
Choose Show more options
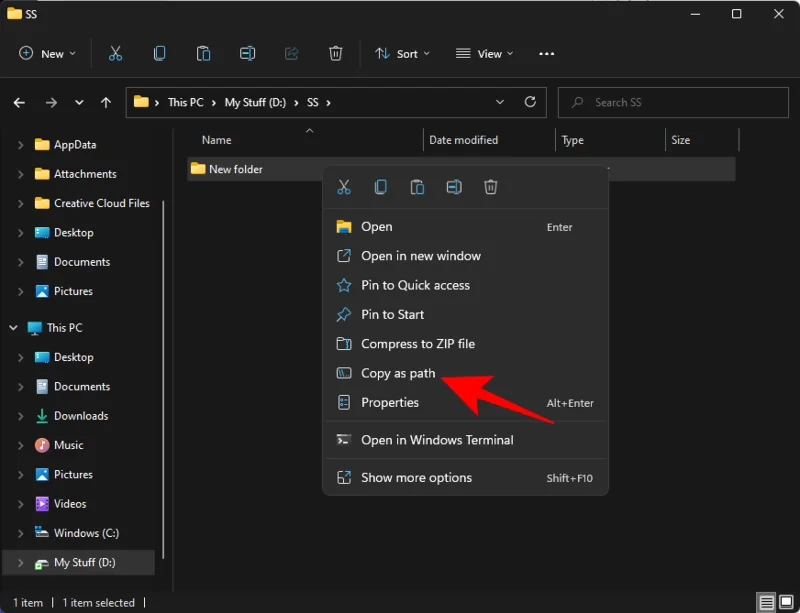465,478
